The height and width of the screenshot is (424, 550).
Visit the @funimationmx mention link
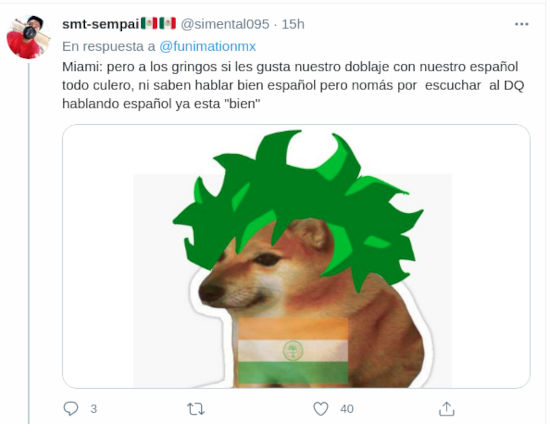tap(207, 46)
